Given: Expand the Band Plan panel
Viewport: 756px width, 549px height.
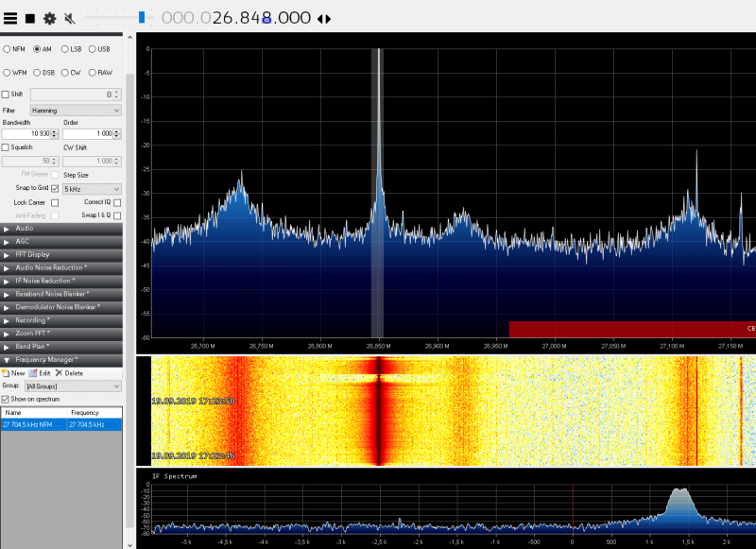Looking at the screenshot, I should tap(61, 346).
